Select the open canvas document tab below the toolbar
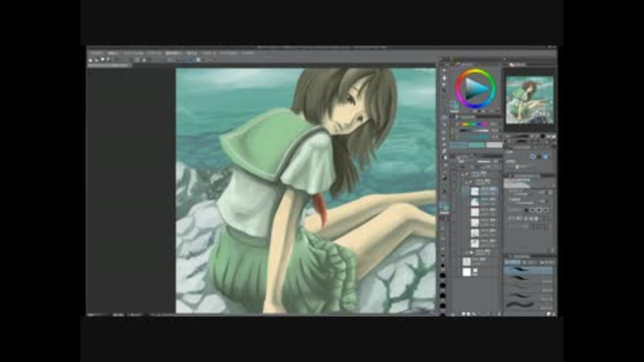The width and height of the screenshot is (644, 362). [110, 65]
